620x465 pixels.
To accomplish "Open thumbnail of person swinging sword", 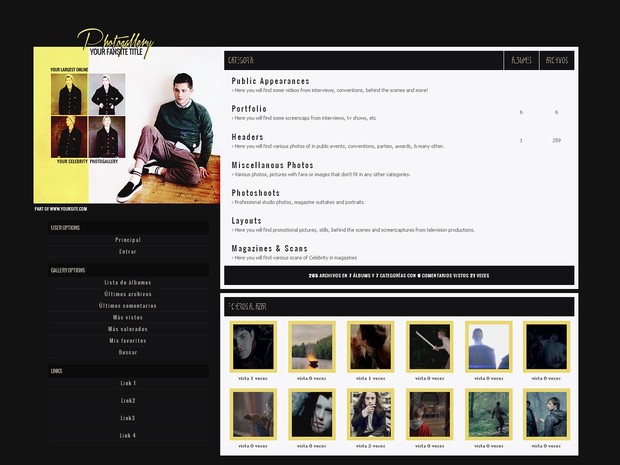I will (429, 347).
